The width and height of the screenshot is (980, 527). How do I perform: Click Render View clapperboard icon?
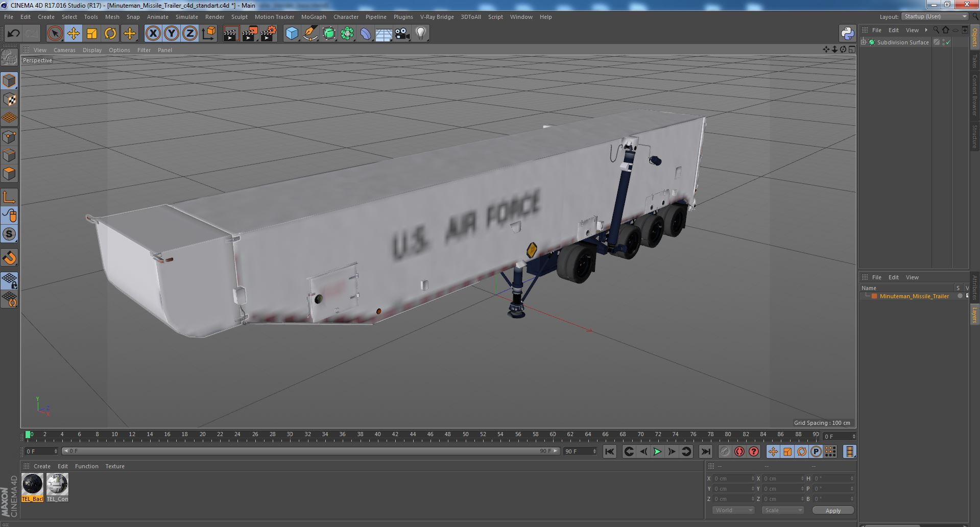[231, 34]
